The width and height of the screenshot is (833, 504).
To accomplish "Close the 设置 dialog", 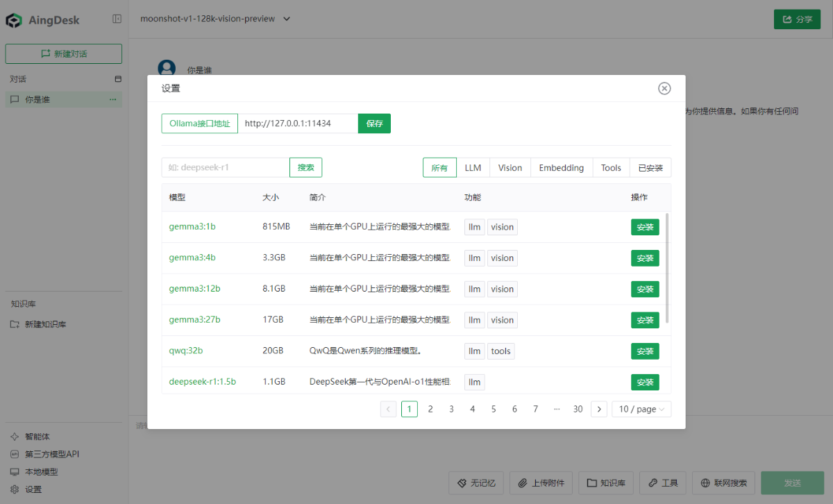I will pyautogui.click(x=664, y=88).
